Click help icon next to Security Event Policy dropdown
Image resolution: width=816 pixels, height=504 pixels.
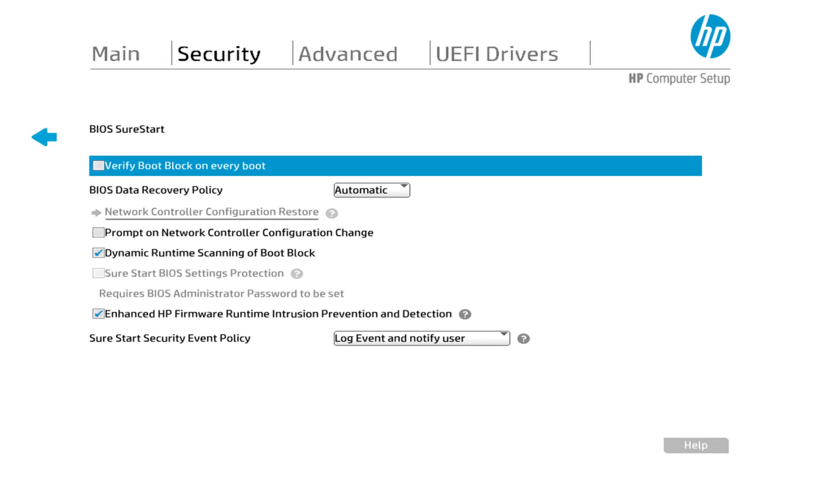(x=523, y=339)
